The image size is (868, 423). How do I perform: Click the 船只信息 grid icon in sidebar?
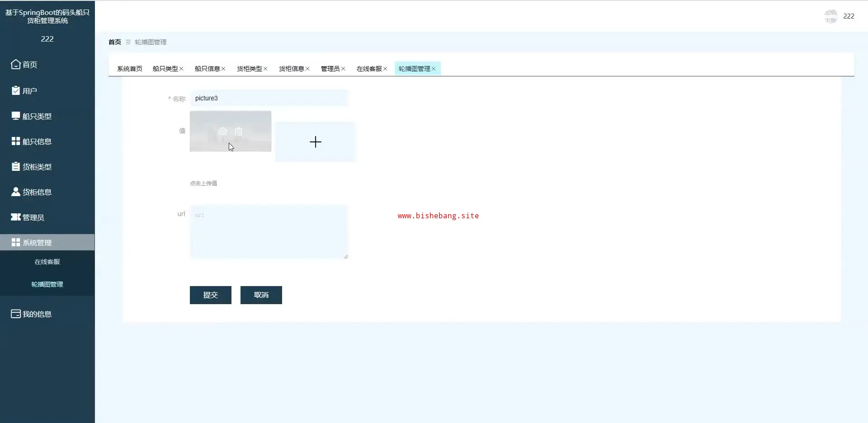pyautogui.click(x=16, y=141)
